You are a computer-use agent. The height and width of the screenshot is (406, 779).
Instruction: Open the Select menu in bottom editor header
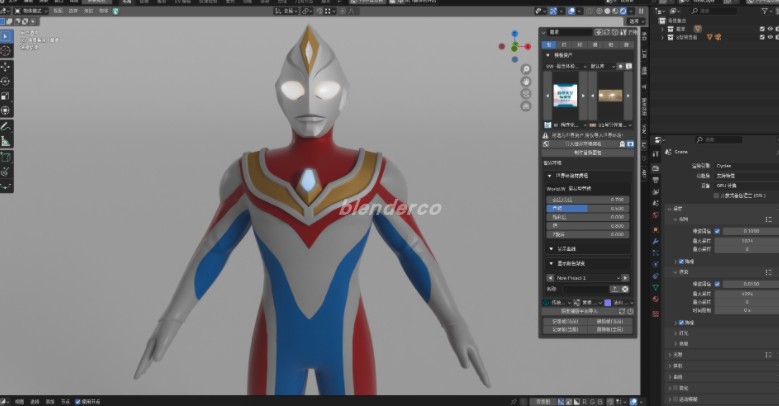pyautogui.click(x=35, y=402)
